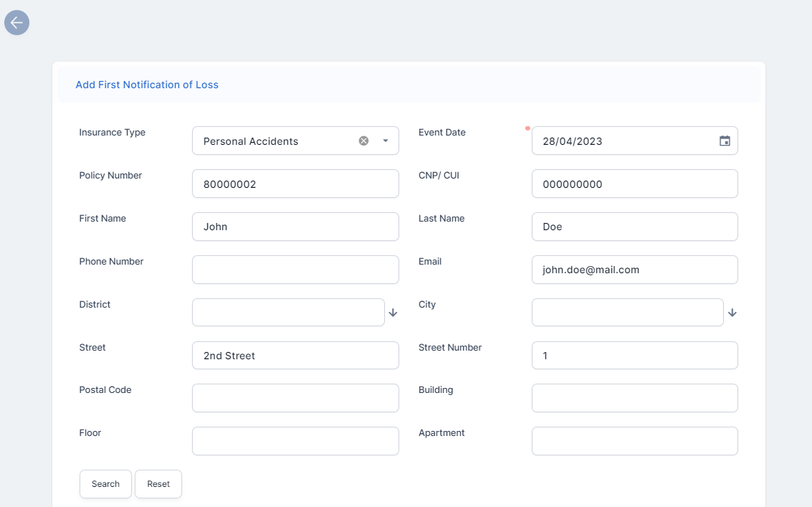Select the Apartment input box
Screen dimensions: 812x507
coord(634,441)
